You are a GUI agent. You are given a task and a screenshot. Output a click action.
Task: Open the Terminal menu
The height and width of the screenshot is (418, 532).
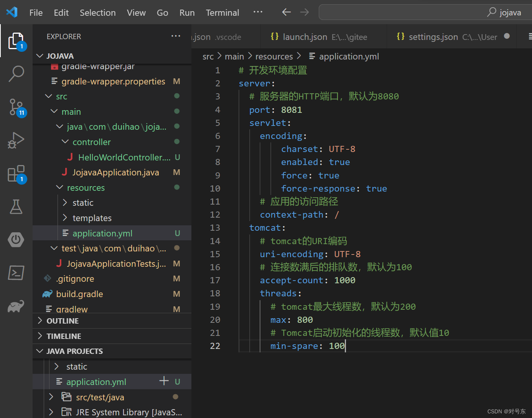pyautogui.click(x=222, y=13)
